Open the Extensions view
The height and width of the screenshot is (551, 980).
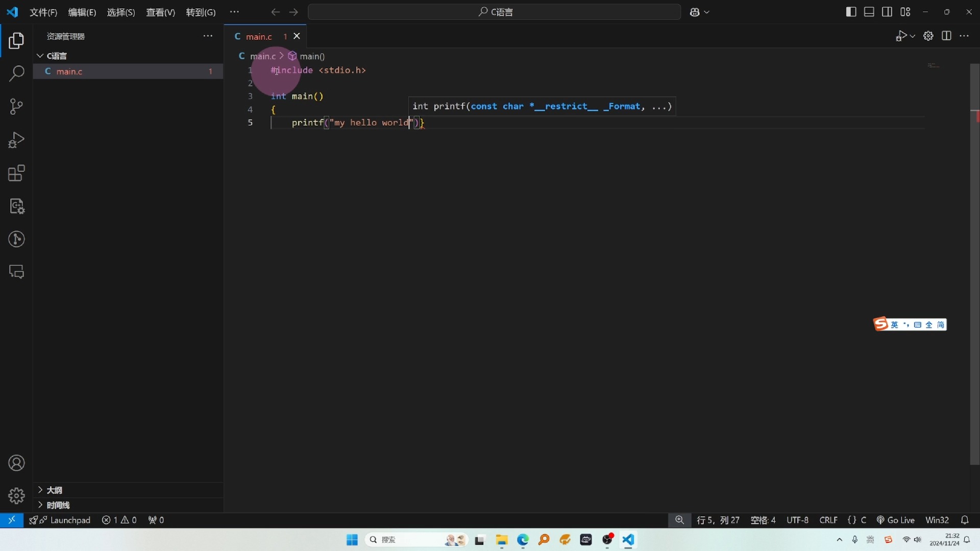16,173
